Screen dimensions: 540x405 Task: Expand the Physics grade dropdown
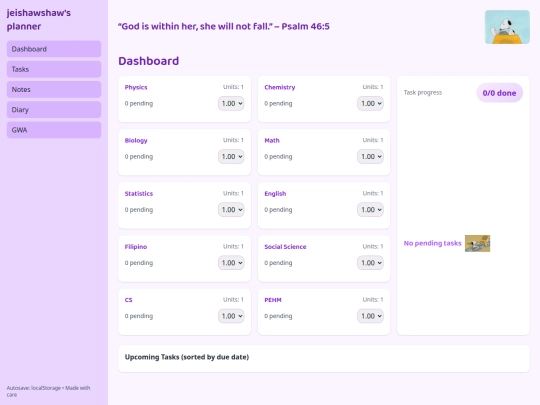tap(231, 103)
